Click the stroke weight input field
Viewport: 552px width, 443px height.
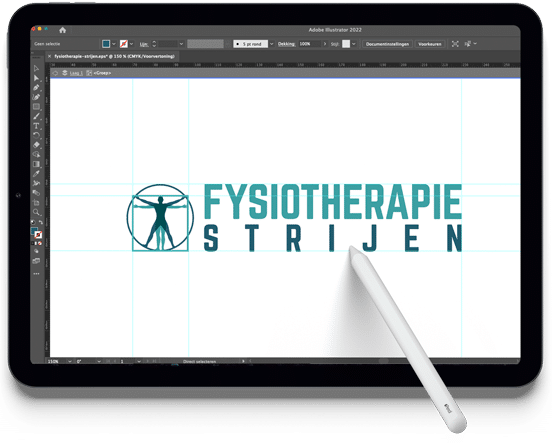[x=168, y=44]
